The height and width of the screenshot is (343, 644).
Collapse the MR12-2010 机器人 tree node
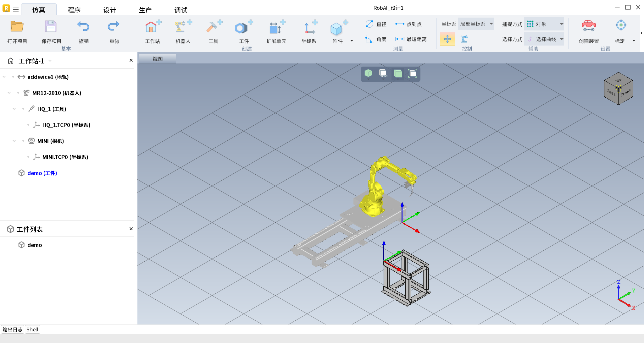9,93
